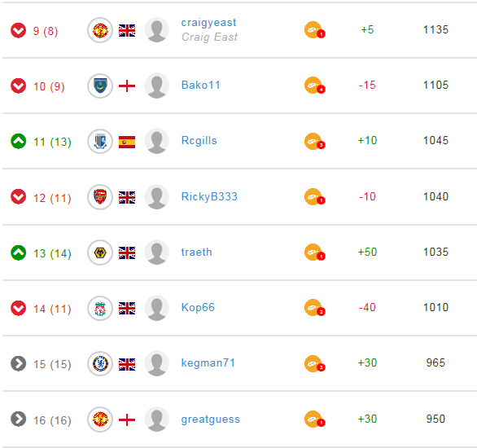Viewport: 477px width, 448px height.
Task: Open the traeth username link
Action: coord(196,252)
